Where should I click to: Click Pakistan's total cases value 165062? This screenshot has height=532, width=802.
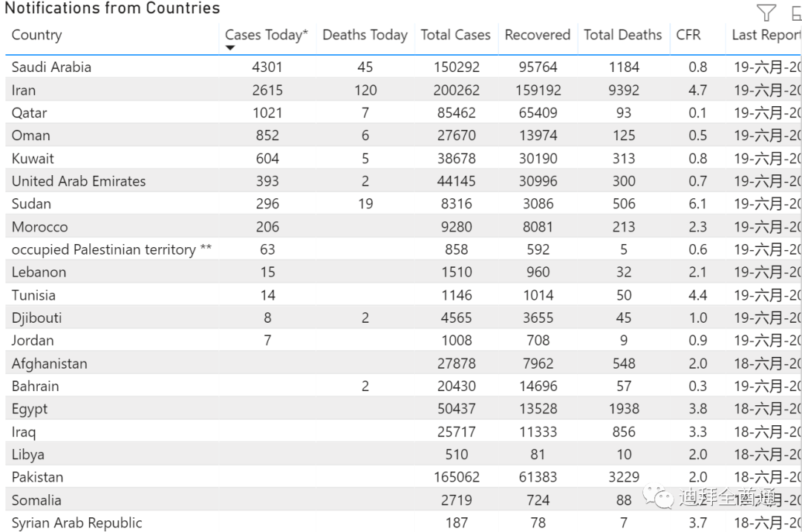click(x=456, y=477)
